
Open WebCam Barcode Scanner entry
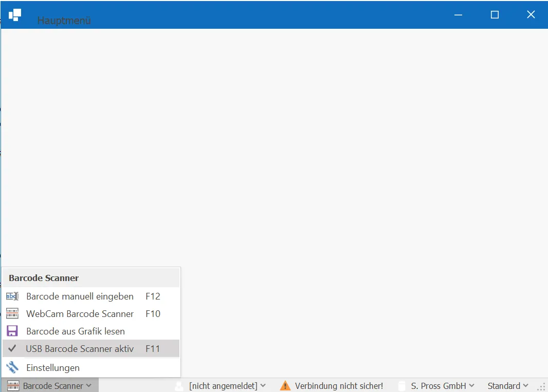click(91, 313)
